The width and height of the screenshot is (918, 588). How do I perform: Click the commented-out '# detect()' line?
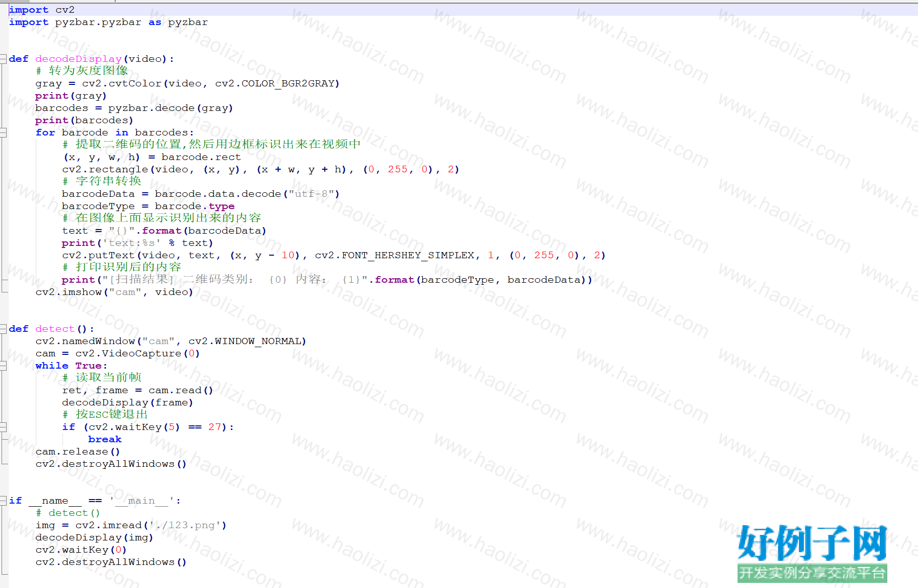[x=68, y=513]
